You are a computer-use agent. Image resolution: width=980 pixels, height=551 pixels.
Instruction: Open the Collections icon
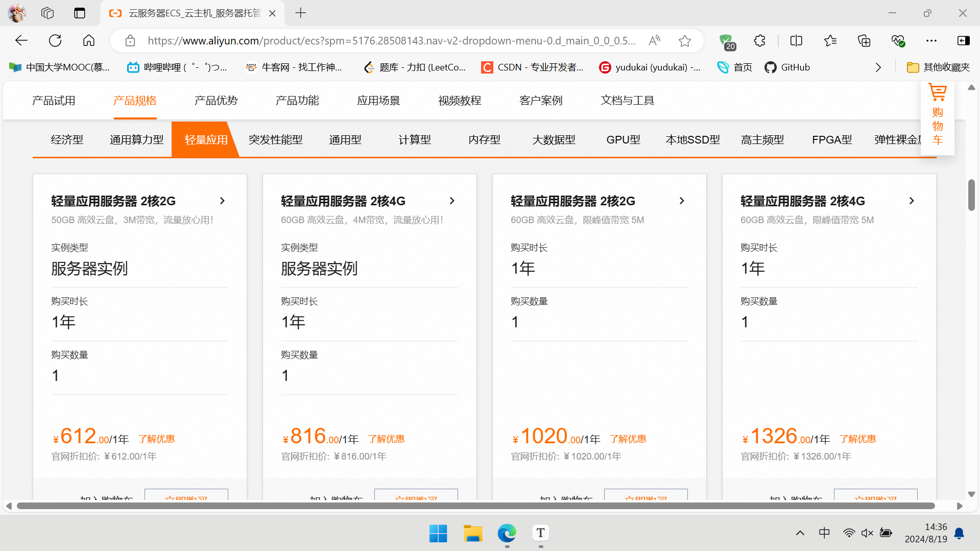[x=864, y=41]
